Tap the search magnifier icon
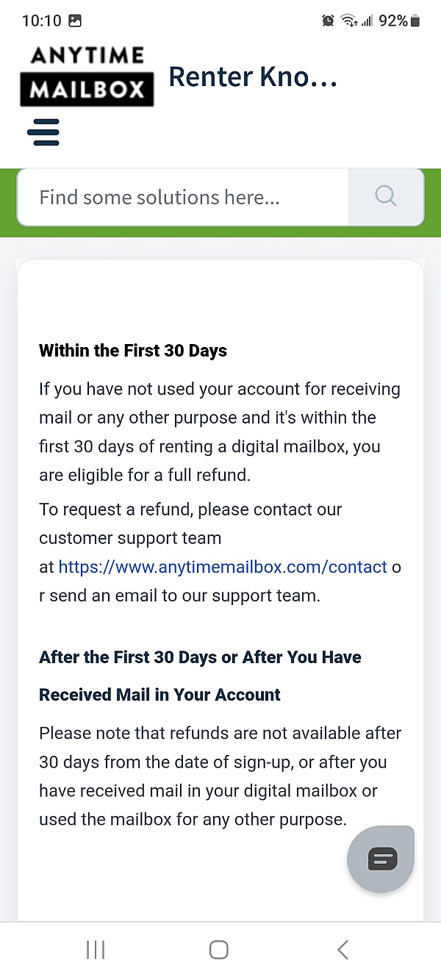 (385, 196)
